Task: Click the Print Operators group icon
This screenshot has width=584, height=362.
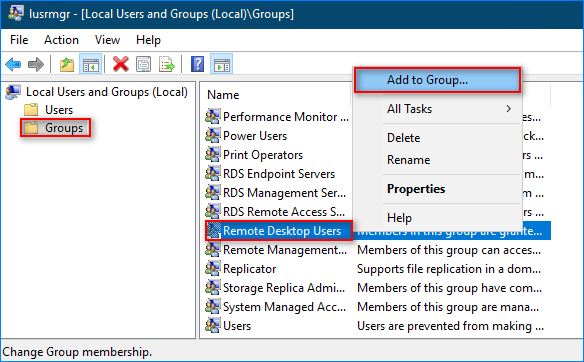Action: (x=213, y=155)
